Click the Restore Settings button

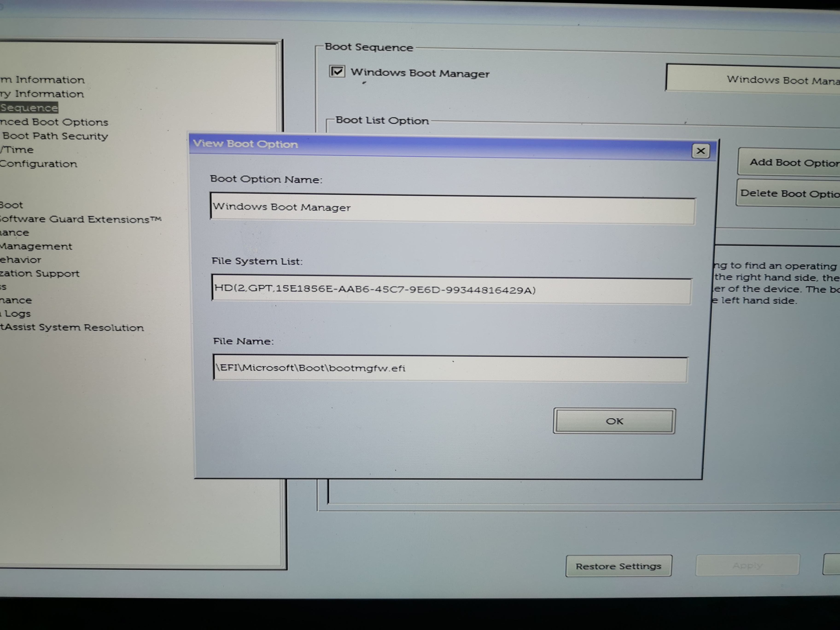click(618, 566)
